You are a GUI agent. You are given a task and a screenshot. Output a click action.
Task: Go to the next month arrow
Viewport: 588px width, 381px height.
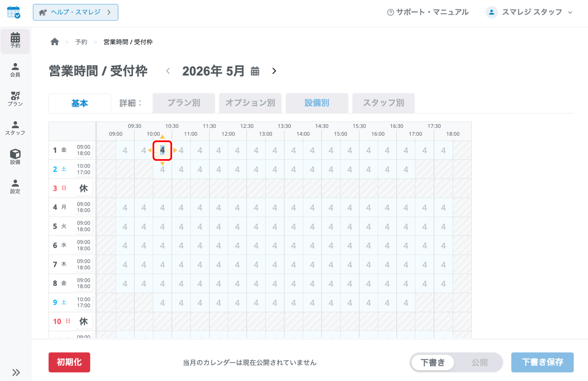click(x=274, y=71)
